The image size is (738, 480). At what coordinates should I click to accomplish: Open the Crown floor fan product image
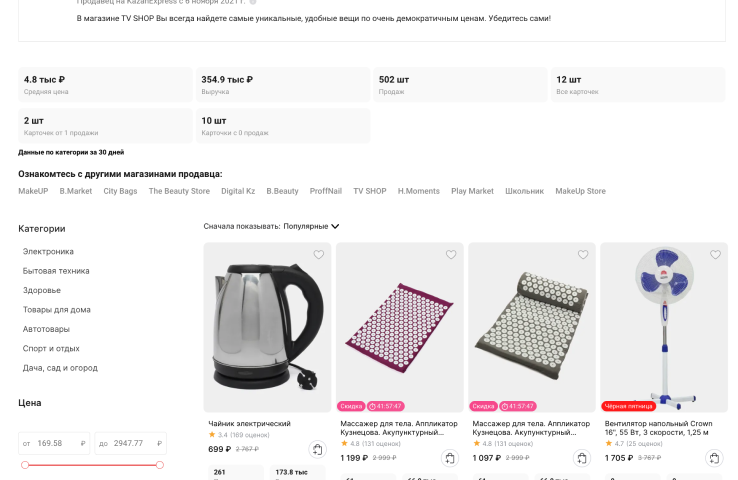click(664, 328)
